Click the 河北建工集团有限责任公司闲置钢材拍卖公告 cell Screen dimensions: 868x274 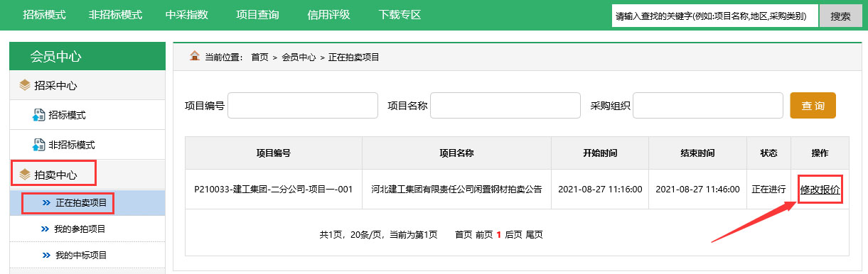tap(457, 190)
